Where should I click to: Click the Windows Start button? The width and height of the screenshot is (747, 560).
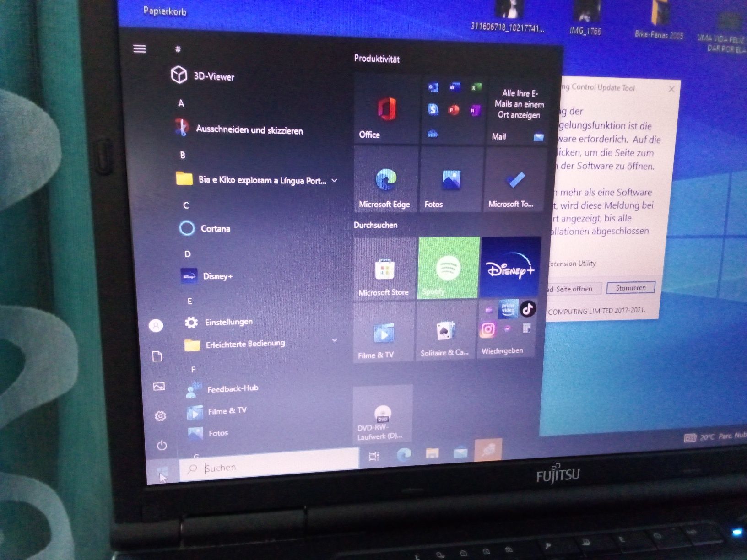(x=162, y=472)
